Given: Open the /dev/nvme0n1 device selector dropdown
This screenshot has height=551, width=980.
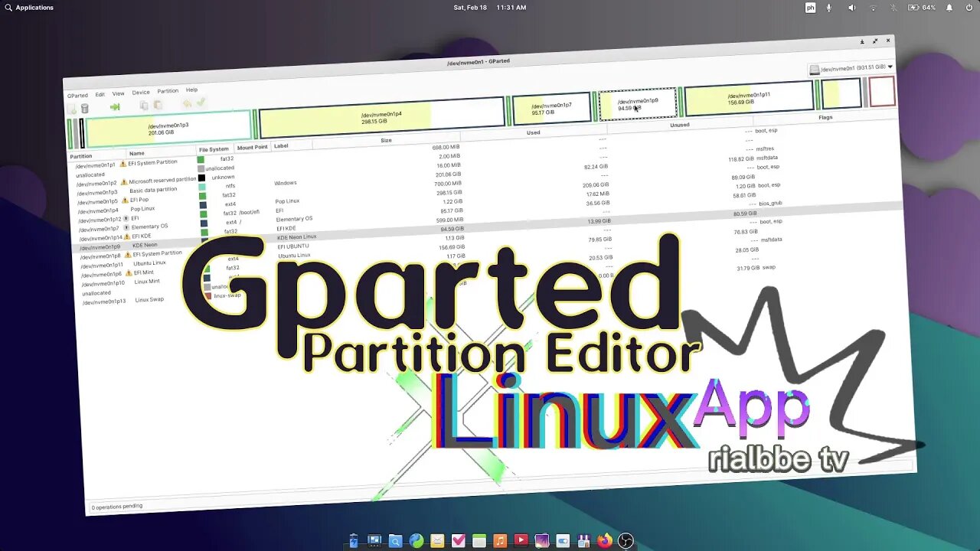Looking at the screenshot, I should tap(851, 68).
